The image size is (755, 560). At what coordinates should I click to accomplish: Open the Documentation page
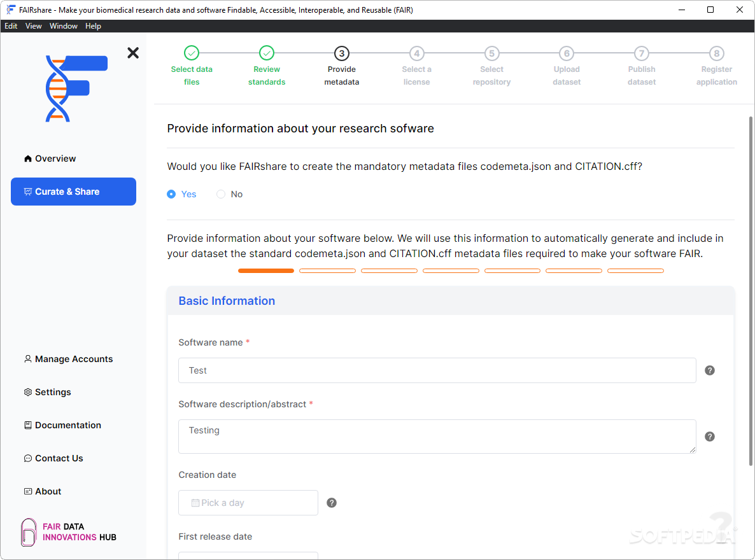pyautogui.click(x=74, y=425)
